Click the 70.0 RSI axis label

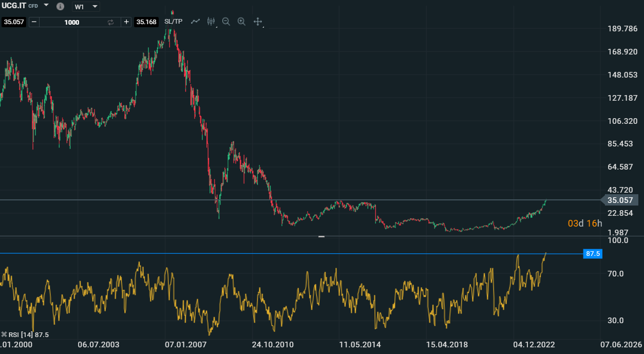[x=615, y=274]
